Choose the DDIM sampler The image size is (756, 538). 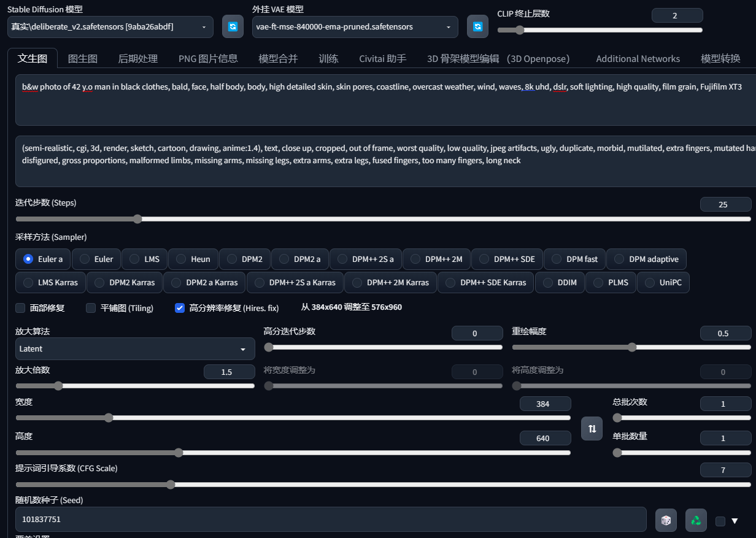point(560,283)
